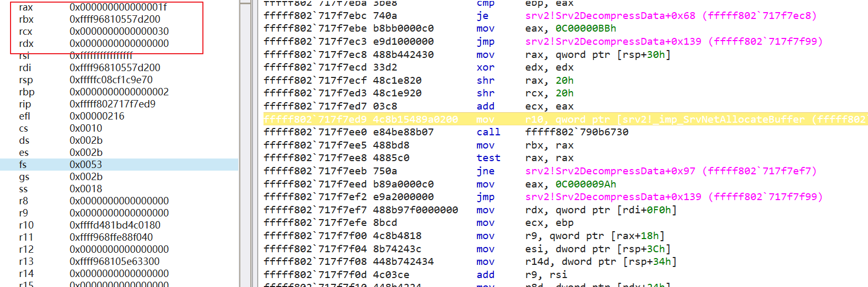Select the call target fffff802`790b6730
This screenshot has height=287, width=868.
577,132
